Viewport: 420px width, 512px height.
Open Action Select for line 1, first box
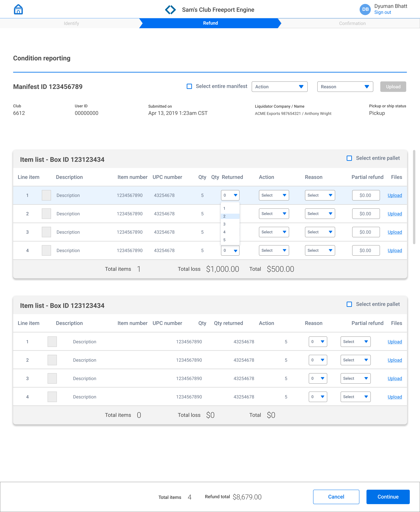pos(274,195)
